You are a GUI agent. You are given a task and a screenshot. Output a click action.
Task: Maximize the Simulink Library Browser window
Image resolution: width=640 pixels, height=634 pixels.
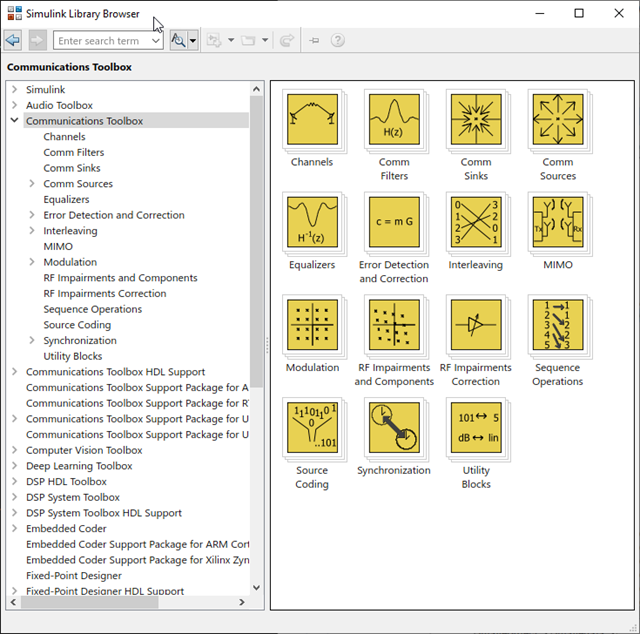(x=579, y=13)
